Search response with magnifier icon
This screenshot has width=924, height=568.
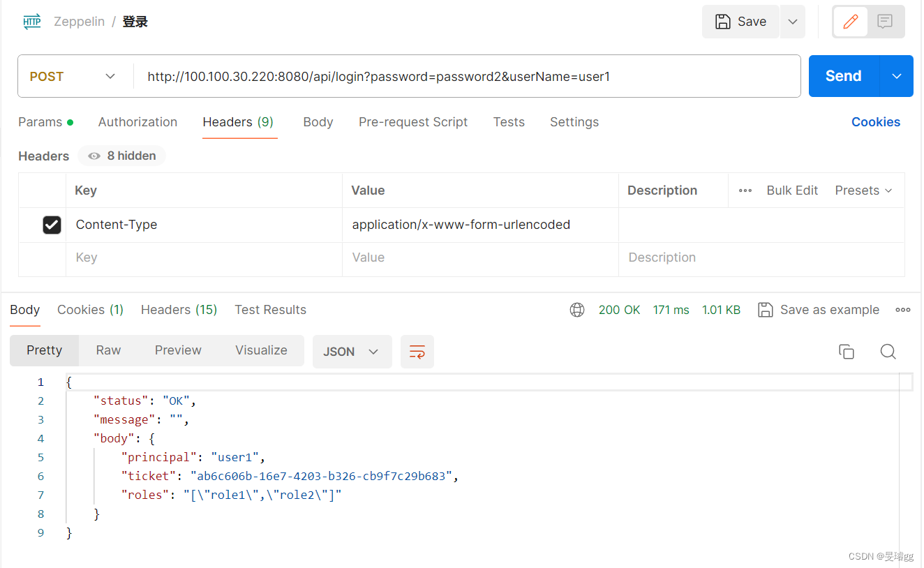(x=888, y=352)
